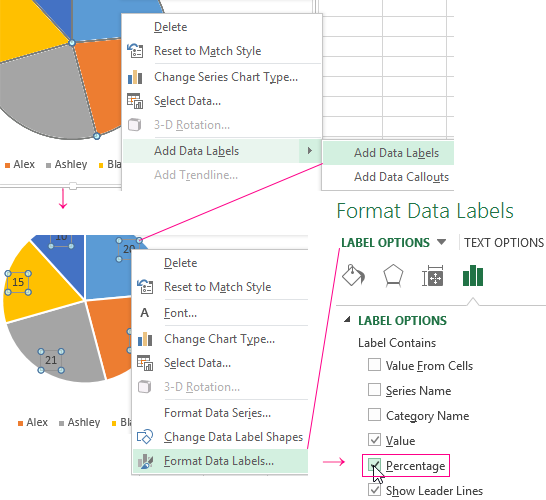Click Reset to Match Style icon in lower menu

pos(145,287)
